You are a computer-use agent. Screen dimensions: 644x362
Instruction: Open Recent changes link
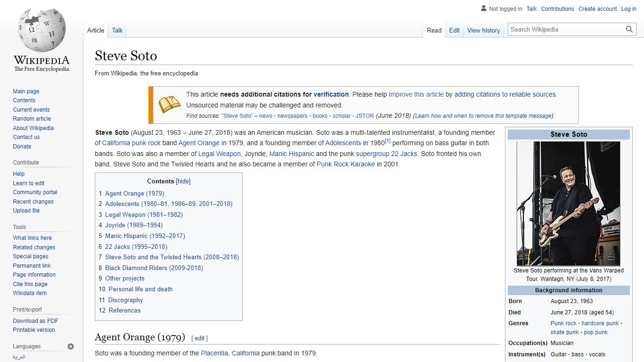(33, 202)
